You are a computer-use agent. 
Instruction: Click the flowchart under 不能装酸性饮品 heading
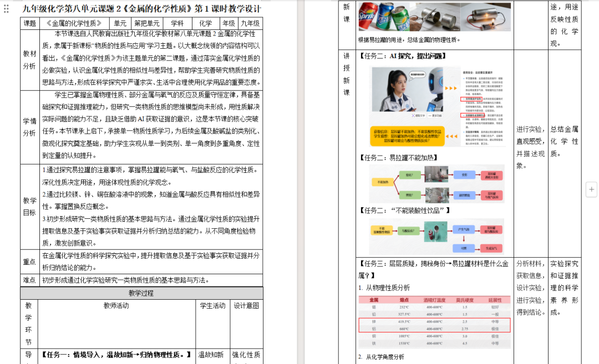[x=436, y=236]
